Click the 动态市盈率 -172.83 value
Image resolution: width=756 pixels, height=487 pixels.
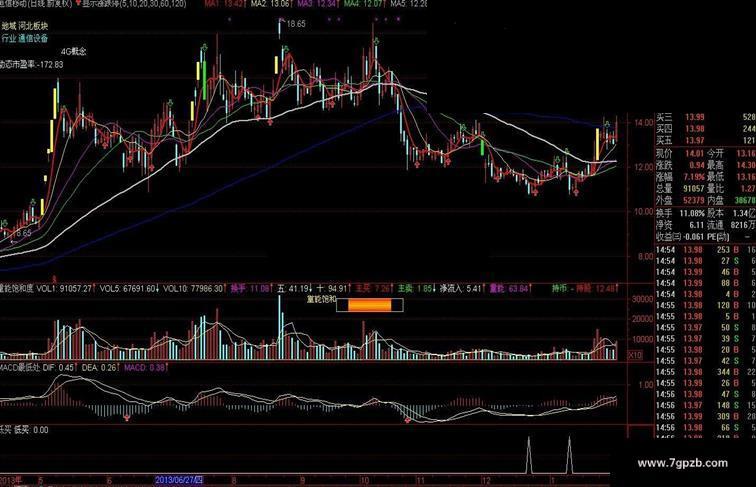coord(31,64)
